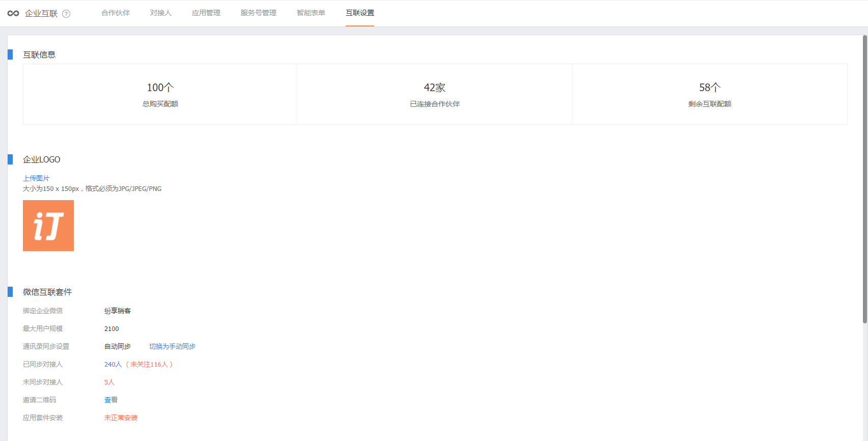868x441 pixels.
Task: Click the 企业互联 title text
Action: [x=41, y=14]
